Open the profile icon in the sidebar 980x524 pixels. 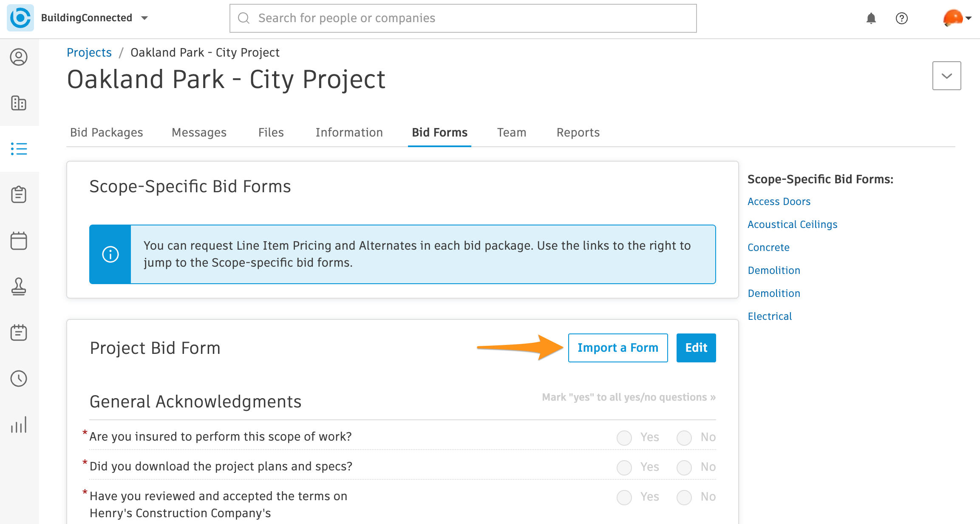(x=19, y=57)
